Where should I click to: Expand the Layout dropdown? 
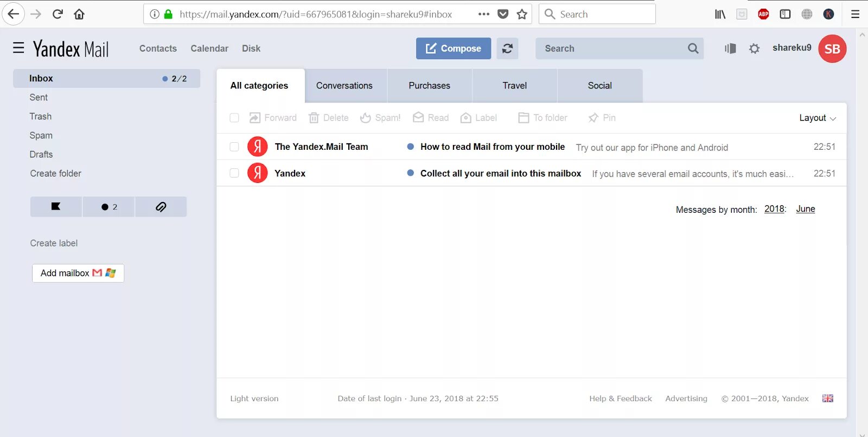817,118
